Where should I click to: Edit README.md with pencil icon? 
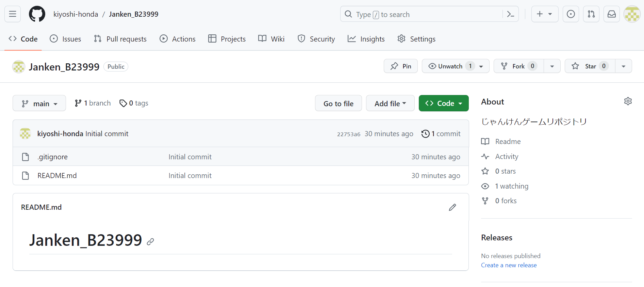[x=452, y=207]
